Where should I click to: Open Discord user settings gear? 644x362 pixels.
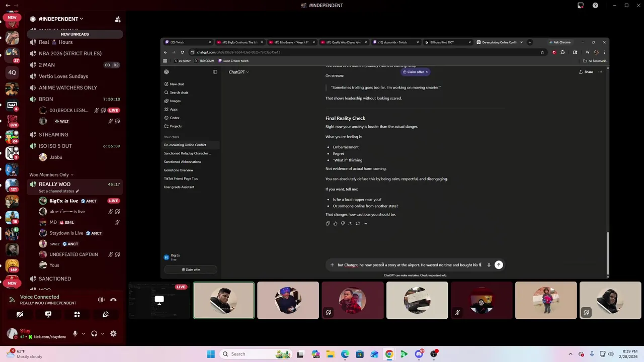(113, 333)
